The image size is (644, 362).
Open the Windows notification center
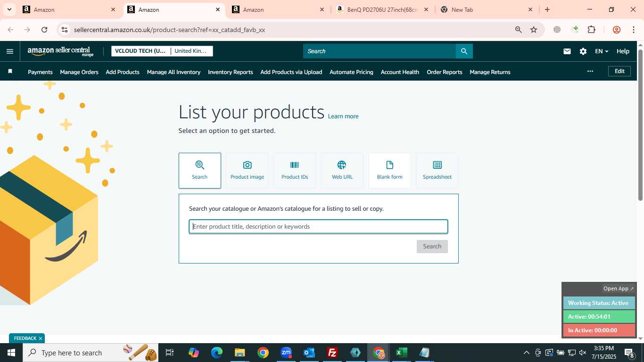pyautogui.click(x=629, y=353)
